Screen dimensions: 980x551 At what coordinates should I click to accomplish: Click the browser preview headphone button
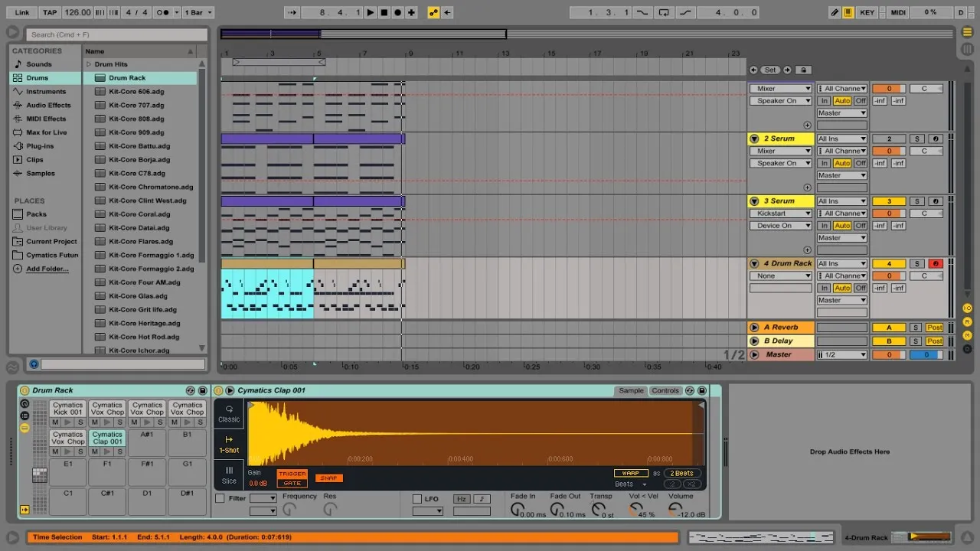[34, 364]
